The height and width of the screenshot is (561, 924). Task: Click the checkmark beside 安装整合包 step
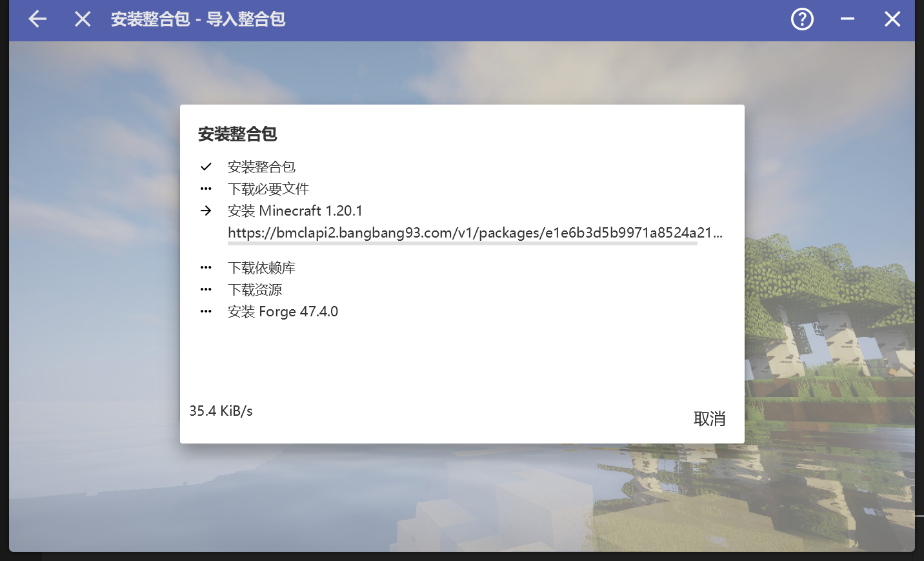206,167
